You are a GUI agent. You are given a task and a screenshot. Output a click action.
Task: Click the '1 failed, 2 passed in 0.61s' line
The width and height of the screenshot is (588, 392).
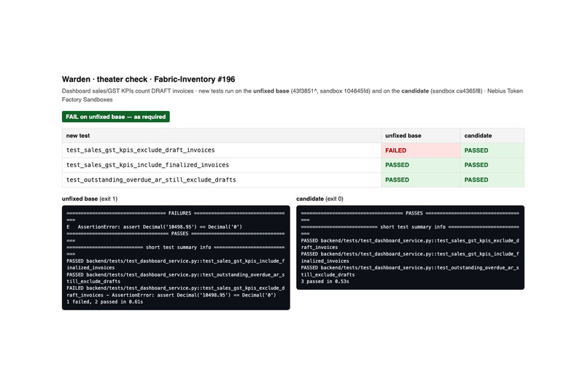(x=104, y=302)
